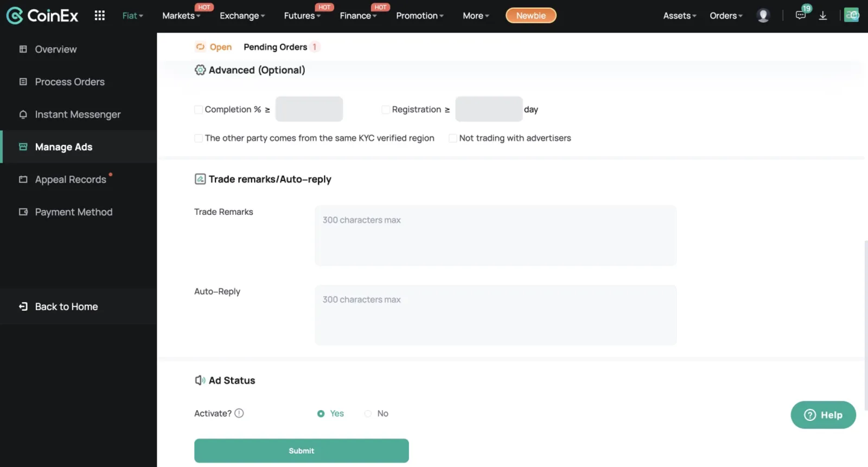Click the Help question mark icon
868x467 pixels.
810,415
